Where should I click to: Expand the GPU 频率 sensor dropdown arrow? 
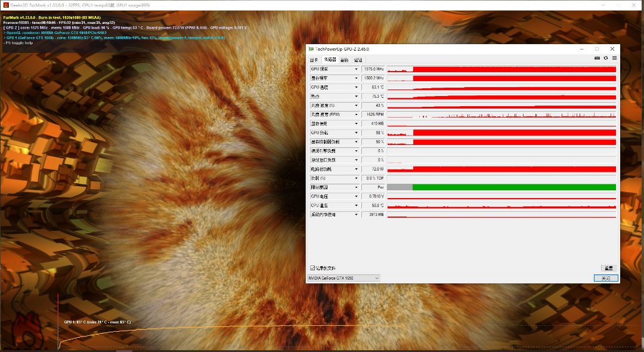pos(357,70)
